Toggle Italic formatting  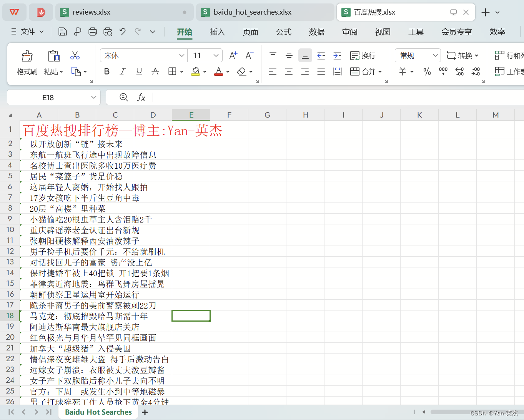click(123, 71)
